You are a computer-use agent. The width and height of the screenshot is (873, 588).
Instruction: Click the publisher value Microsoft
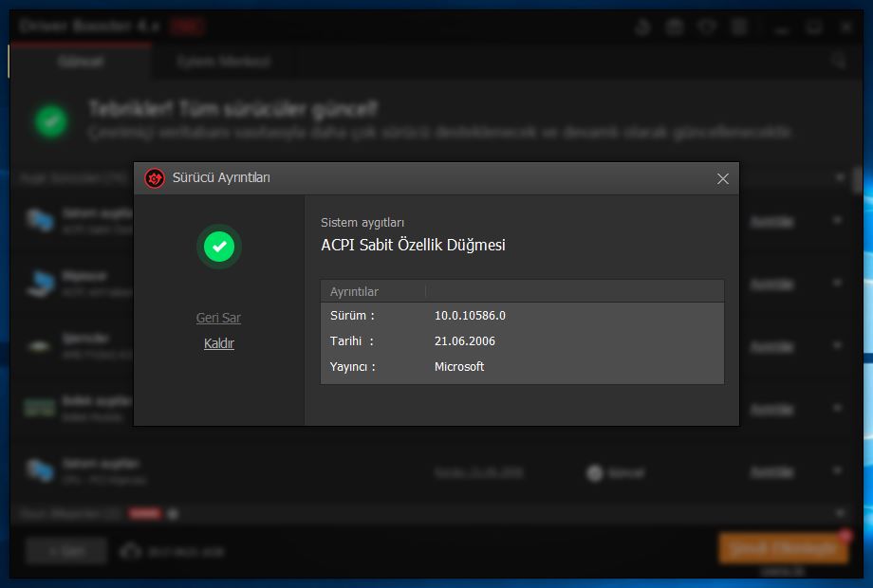click(459, 367)
